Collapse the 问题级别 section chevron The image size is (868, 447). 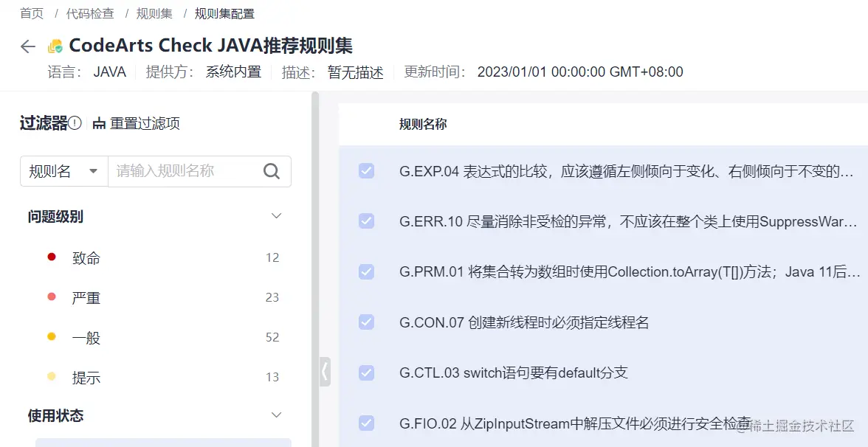coord(276,215)
